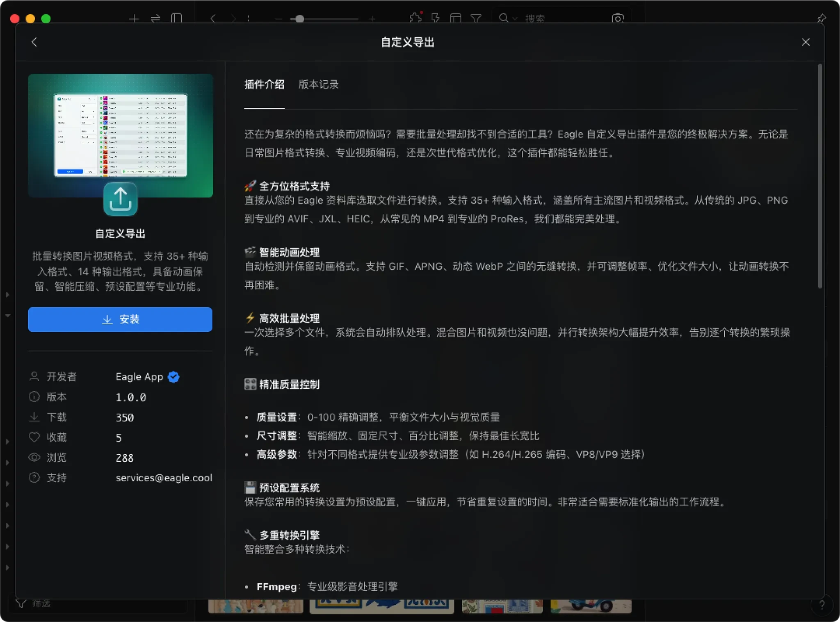Open the search options magnifier dropdown
Viewport: 840px width, 622px height.
coord(508,18)
